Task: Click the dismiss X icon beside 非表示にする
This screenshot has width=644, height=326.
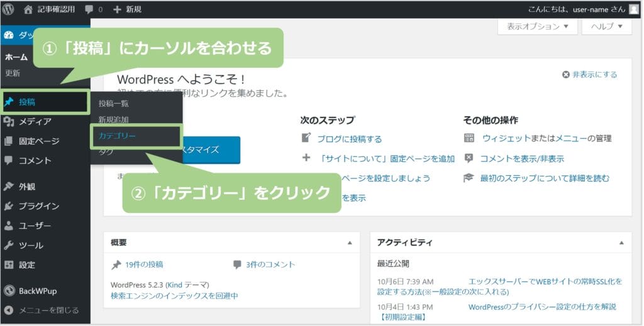Action: click(x=566, y=75)
